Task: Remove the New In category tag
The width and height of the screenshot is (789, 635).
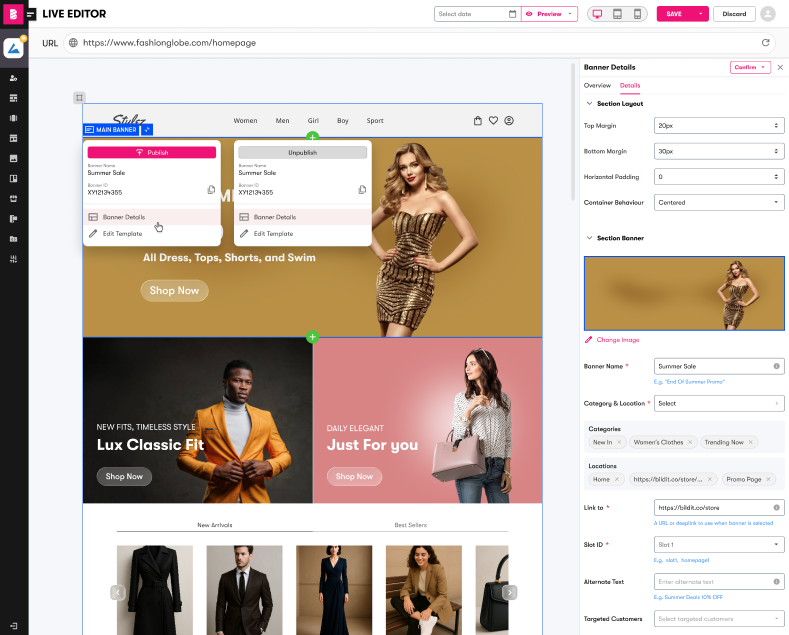Action: (x=619, y=442)
